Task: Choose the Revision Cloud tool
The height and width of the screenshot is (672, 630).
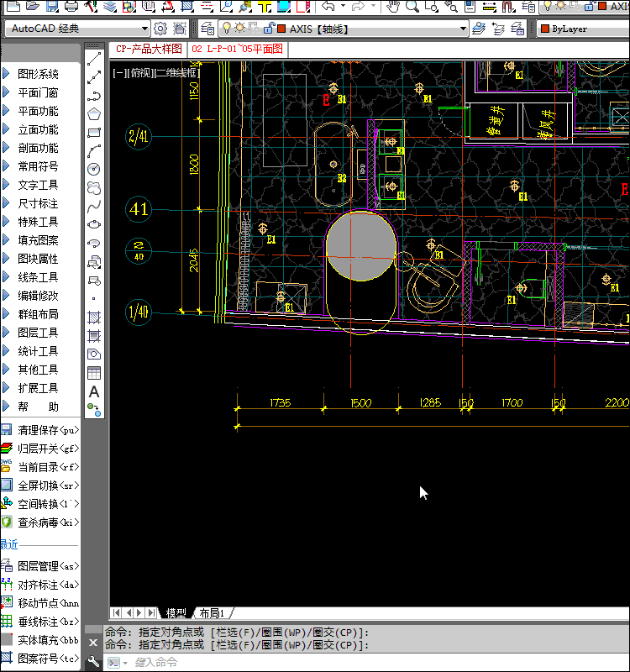Action: click(94, 188)
